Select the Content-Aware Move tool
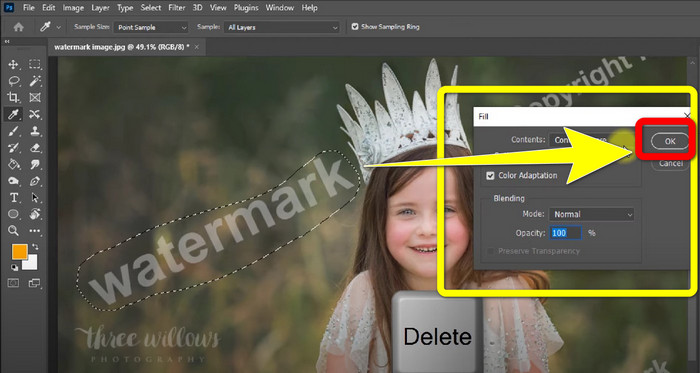The width and height of the screenshot is (700, 373). (34, 114)
